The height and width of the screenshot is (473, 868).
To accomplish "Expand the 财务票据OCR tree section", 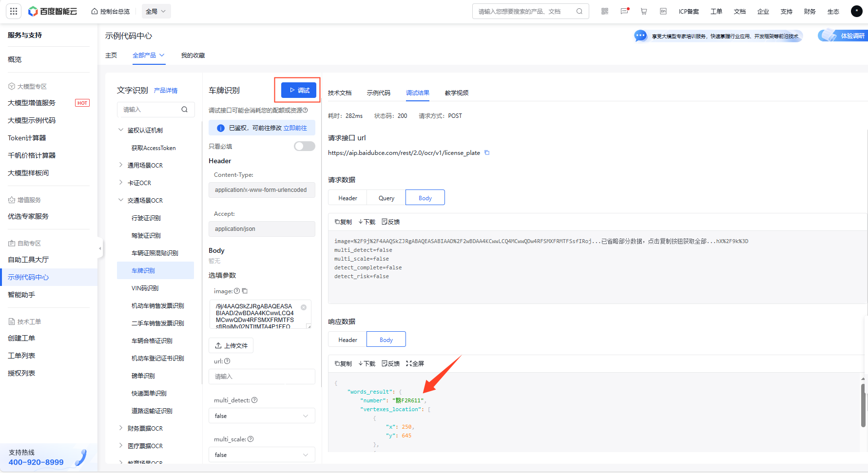I will tap(121, 428).
